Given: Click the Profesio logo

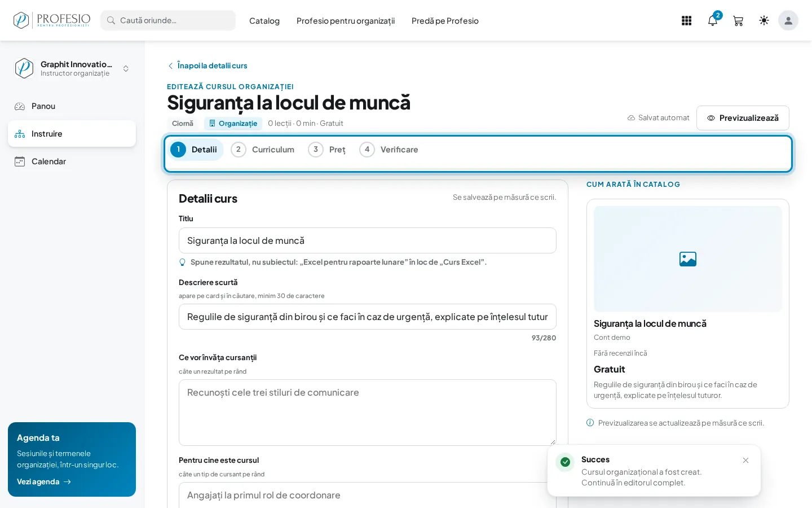Looking at the screenshot, I should [x=52, y=20].
